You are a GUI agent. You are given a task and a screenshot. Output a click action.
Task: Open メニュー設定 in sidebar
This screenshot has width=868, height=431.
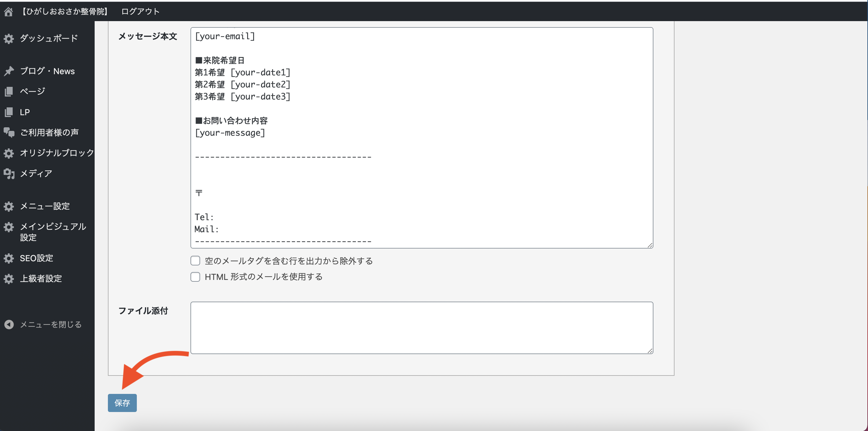[45, 206]
